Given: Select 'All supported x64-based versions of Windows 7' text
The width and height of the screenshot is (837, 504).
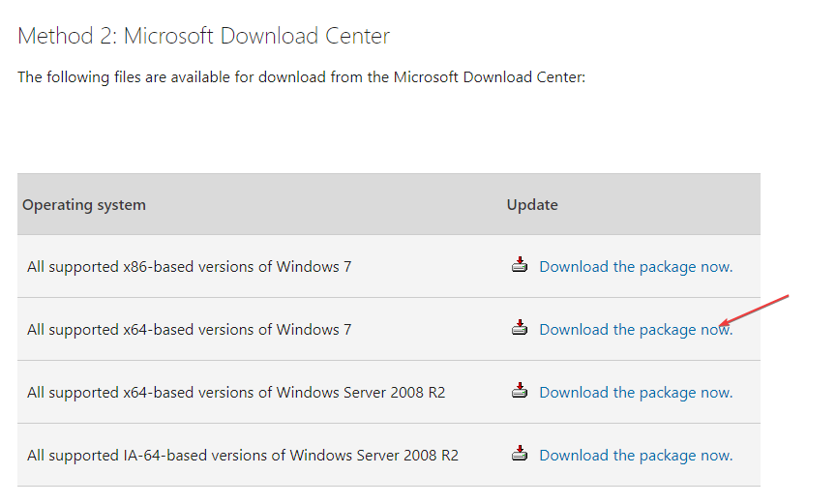Looking at the screenshot, I should (190, 330).
